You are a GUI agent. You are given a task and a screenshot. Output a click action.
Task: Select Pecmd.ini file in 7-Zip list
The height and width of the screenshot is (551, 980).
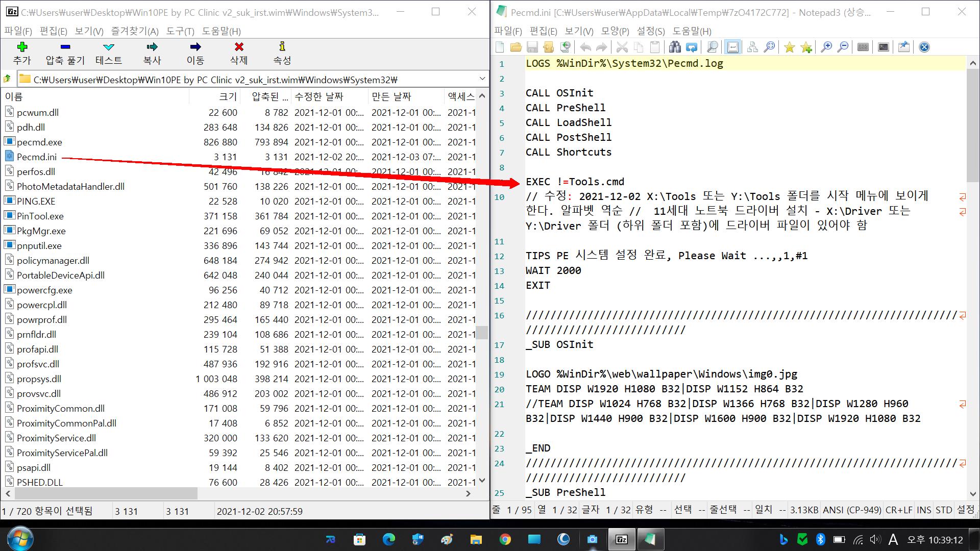37,157
